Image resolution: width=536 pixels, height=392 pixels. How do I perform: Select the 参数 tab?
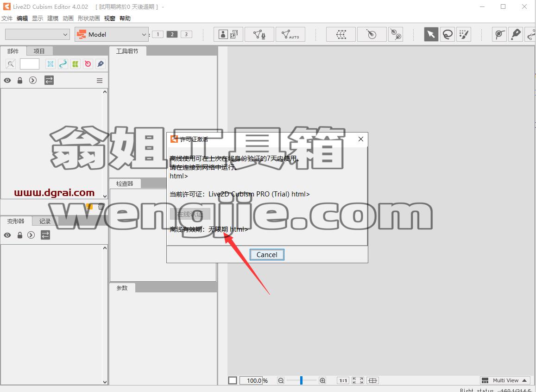coord(122,288)
